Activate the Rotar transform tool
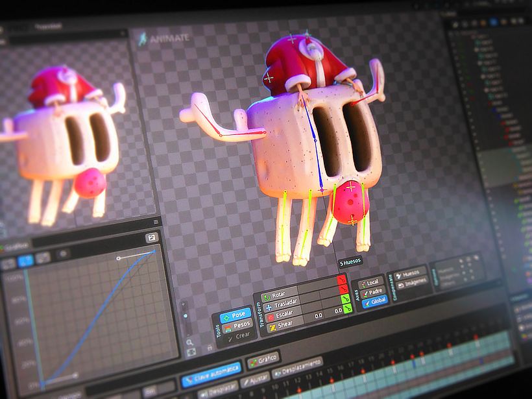The width and height of the screenshot is (532, 399). pyautogui.click(x=279, y=295)
